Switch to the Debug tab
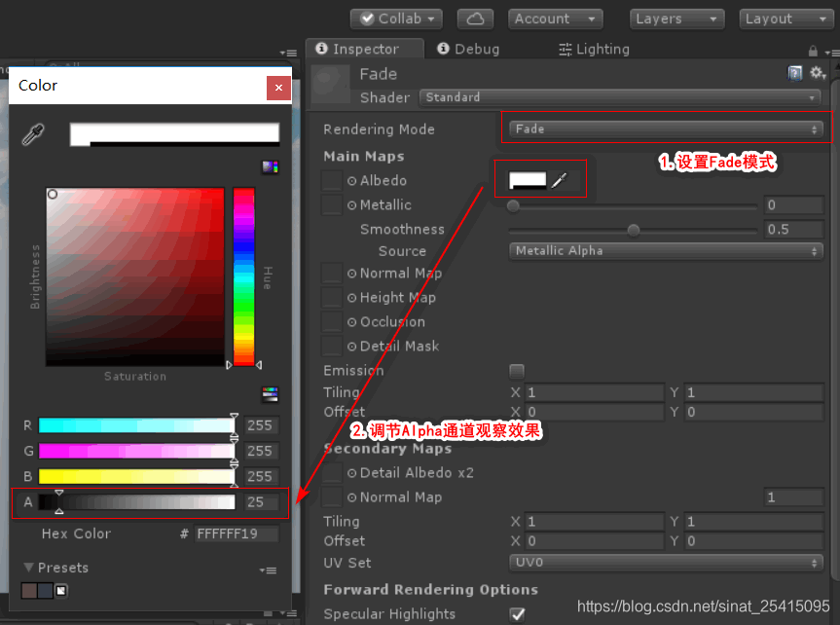This screenshot has width=840, height=625. click(469, 50)
